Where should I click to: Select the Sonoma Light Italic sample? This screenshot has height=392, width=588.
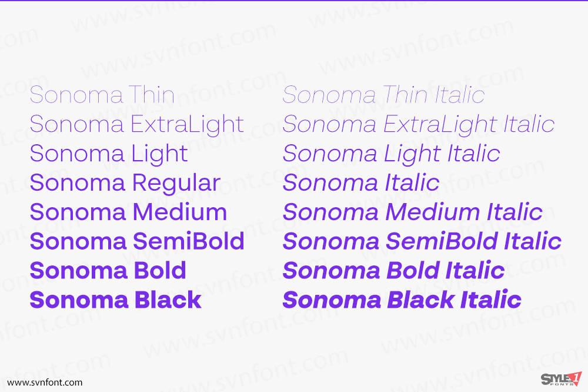[x=391, y=155]
